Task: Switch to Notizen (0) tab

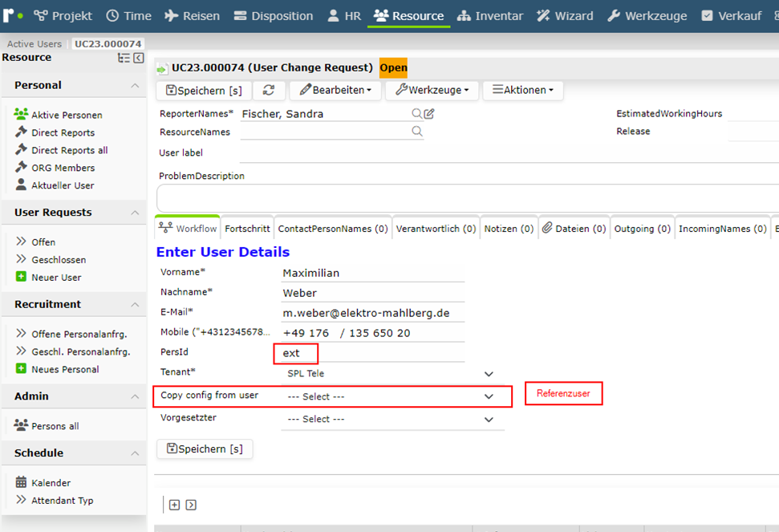Action: tap(509, 229)
